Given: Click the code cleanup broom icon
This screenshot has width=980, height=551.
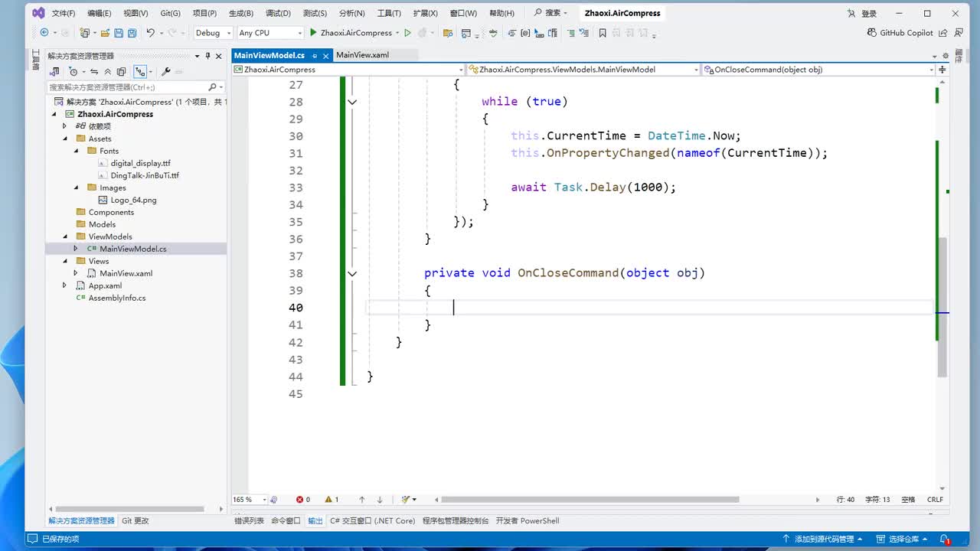Looking at the screenshot, I should coord(407,500).
